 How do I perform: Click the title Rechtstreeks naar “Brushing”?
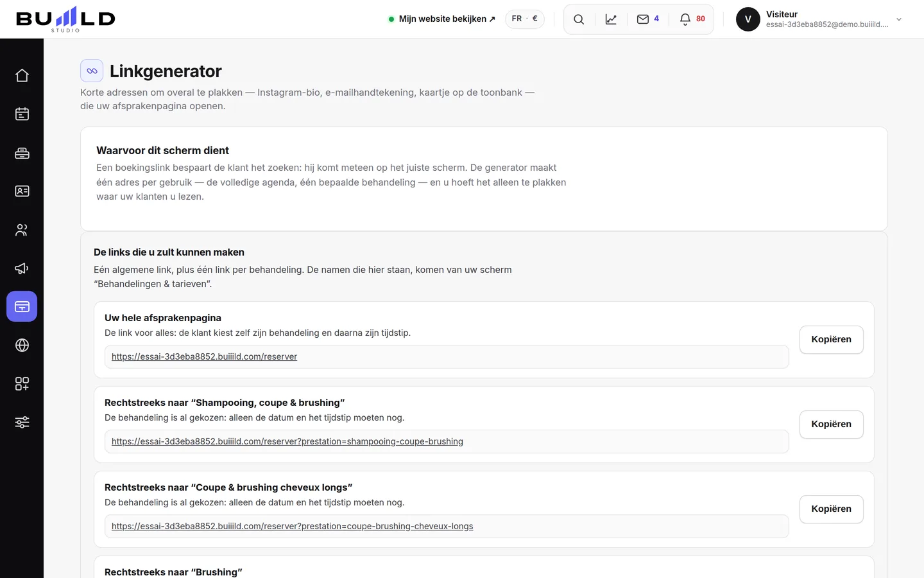click(173, 572)
